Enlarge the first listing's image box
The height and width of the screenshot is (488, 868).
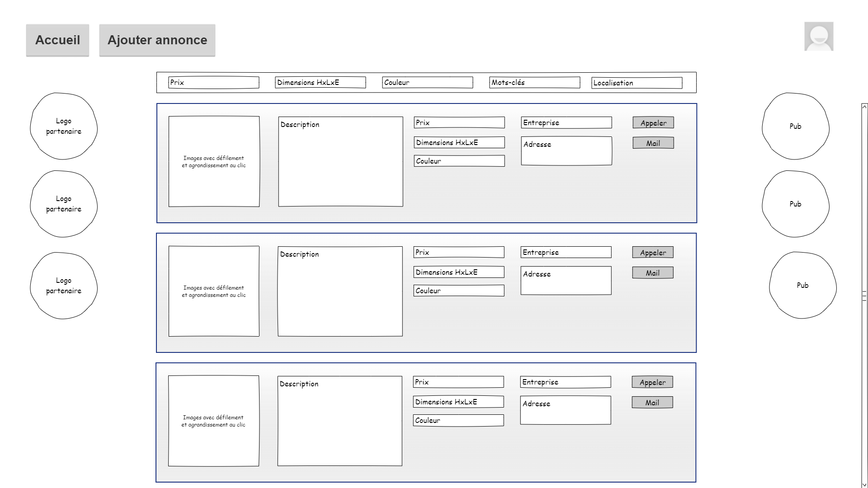tap(214, 162)
